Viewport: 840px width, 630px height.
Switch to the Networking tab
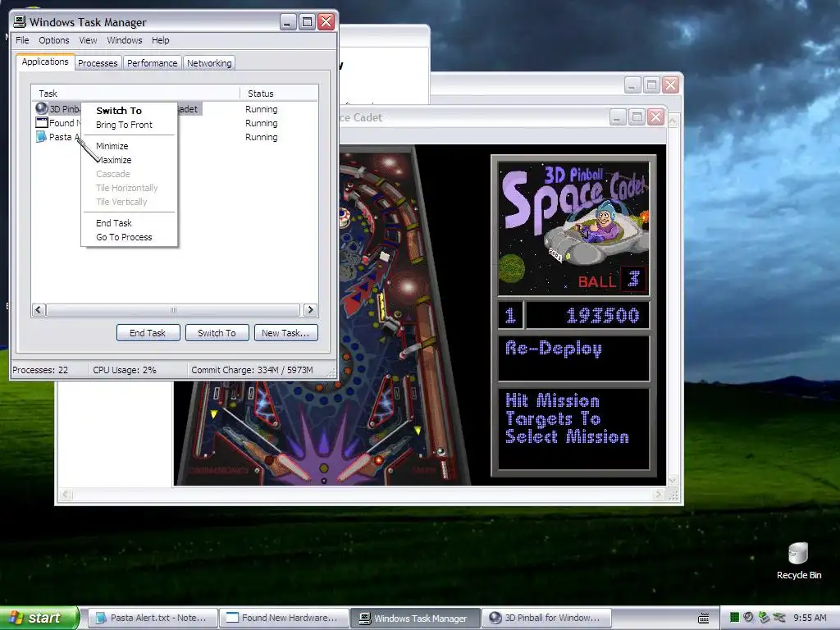(x=209, y=62)
